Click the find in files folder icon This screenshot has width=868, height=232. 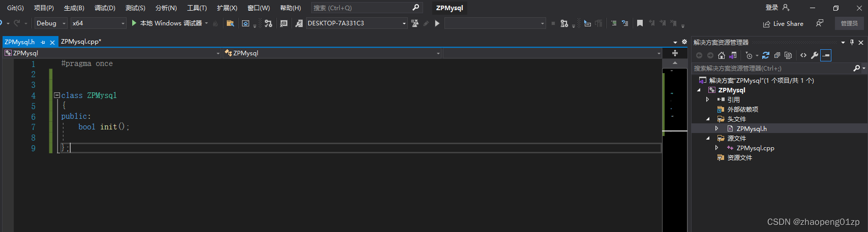[230, 23]
